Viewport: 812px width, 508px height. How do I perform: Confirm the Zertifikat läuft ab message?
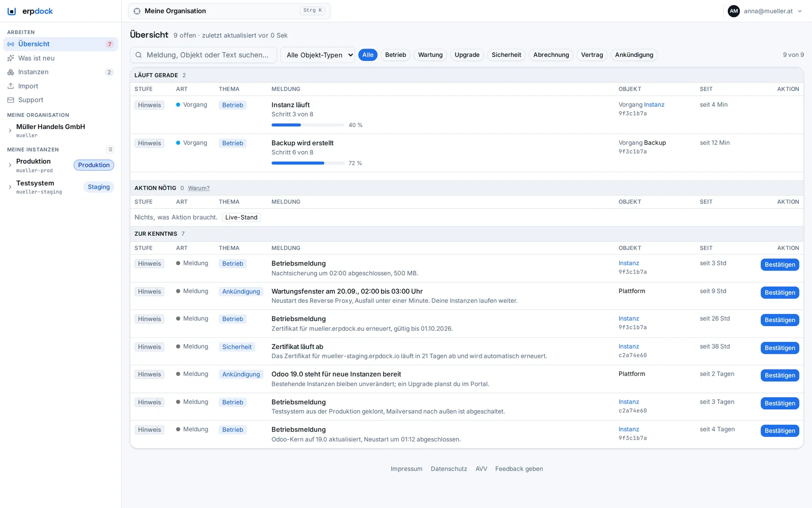[x=780, y=348]
